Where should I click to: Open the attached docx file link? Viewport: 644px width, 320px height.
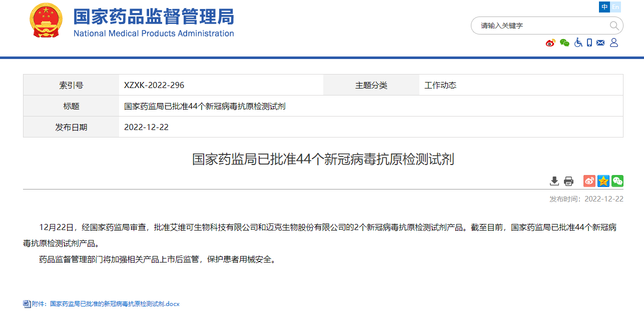[115, 304]
